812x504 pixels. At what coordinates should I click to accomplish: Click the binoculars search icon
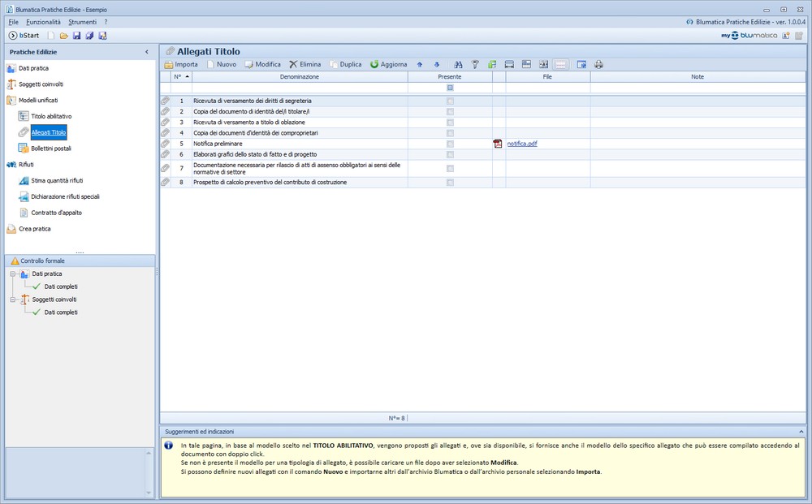458,65
